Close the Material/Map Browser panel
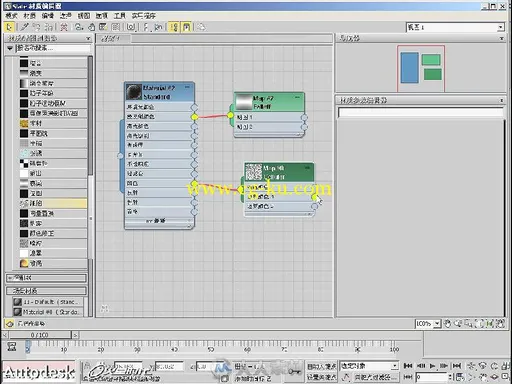This screenshot has height=384, width=512. coord(88,39)
